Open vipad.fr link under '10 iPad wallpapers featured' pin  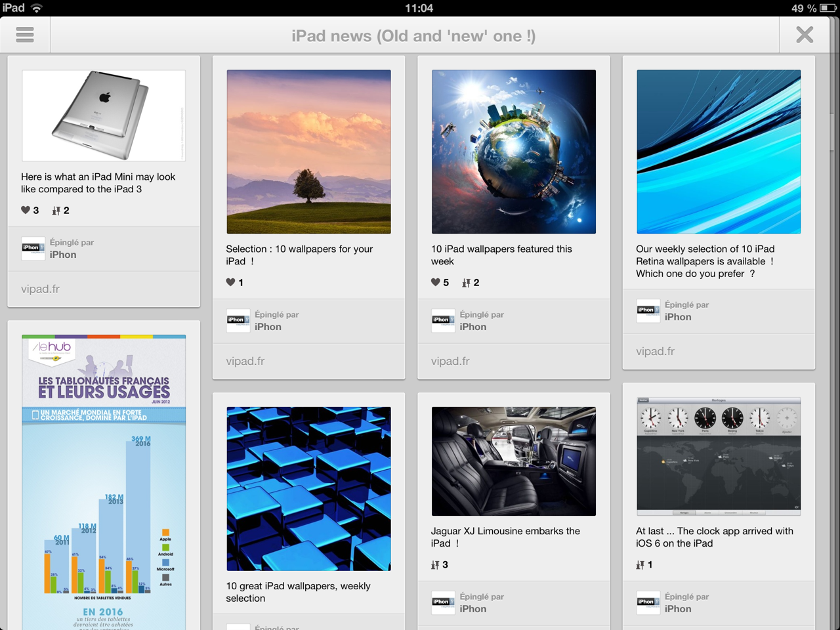coord(450,361)
